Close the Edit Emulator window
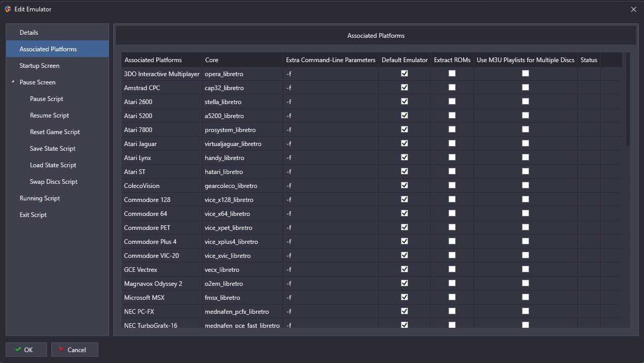This screenshot has width=644, height=363. pos(634,9)
